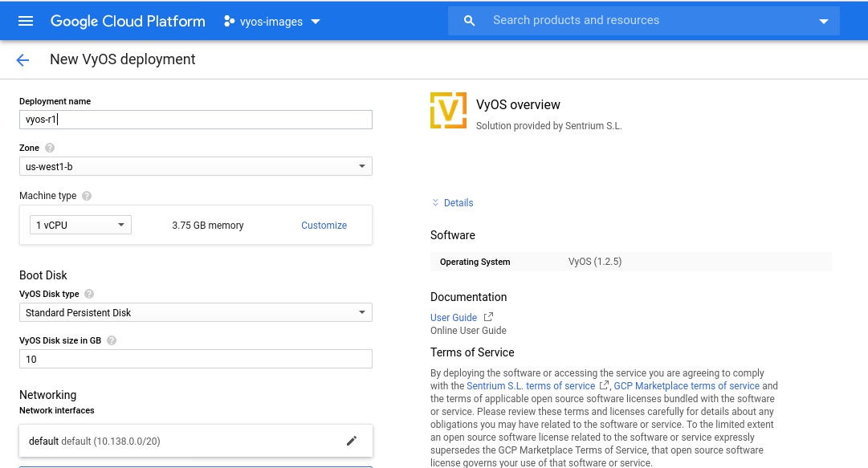Open the 1 vCPU machine type dropdown

pyautogui.click(x=80, y=226)
